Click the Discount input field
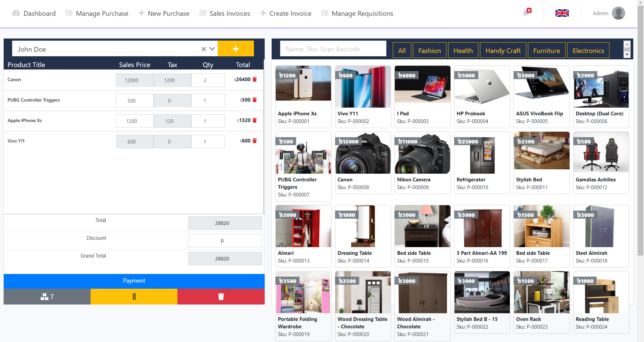 (225, 241)
